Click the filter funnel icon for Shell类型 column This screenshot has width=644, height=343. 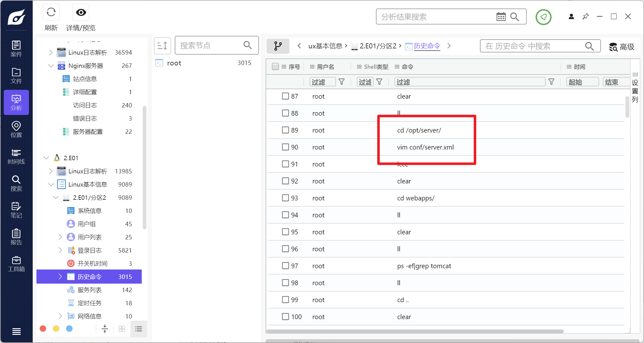379,82
